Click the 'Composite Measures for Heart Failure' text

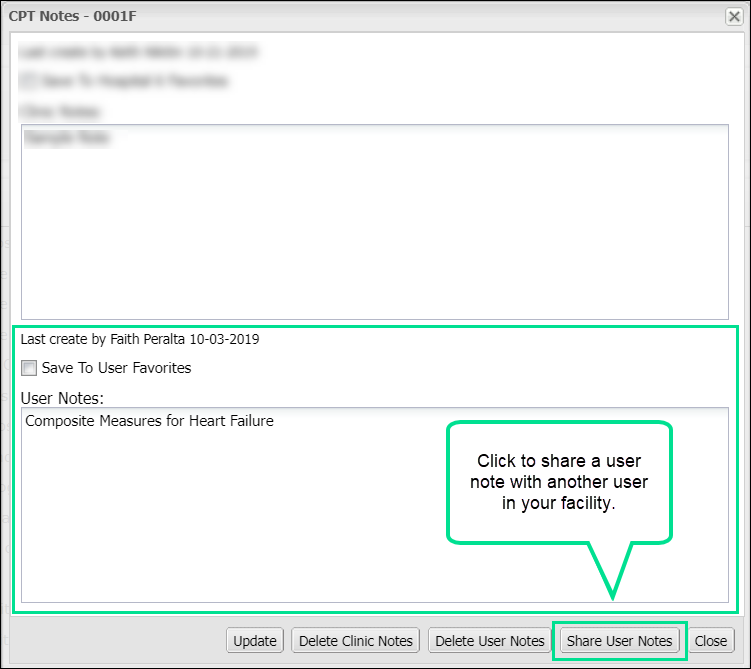click(149, 421)
